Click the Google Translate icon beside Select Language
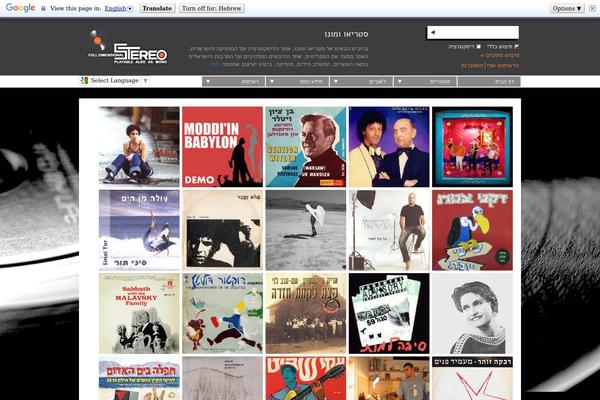Screen dimensions: 600x400 (84, 80)
